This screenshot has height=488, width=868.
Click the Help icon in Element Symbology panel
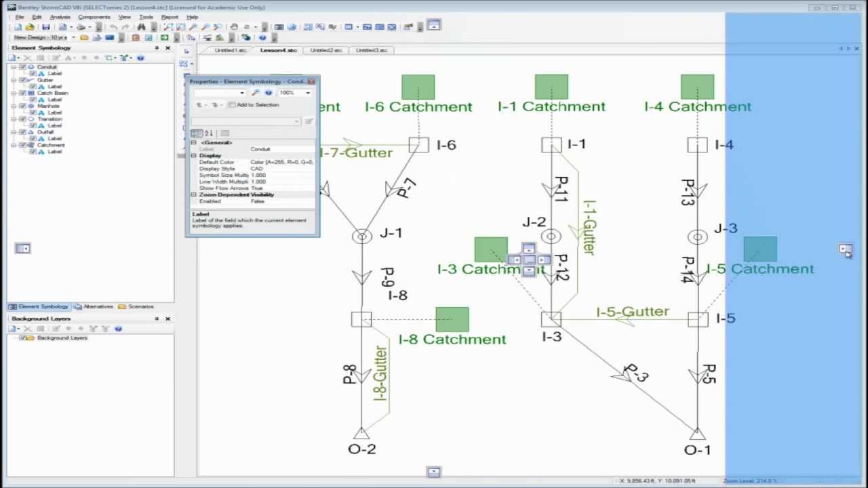click(140, 58)
